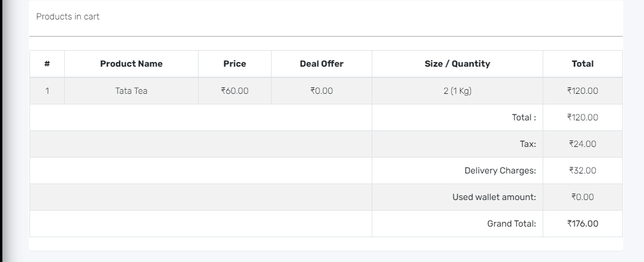Click the ₹24.00 tax amount
This screenshot has height=262, width=644.
pos(582,144)
